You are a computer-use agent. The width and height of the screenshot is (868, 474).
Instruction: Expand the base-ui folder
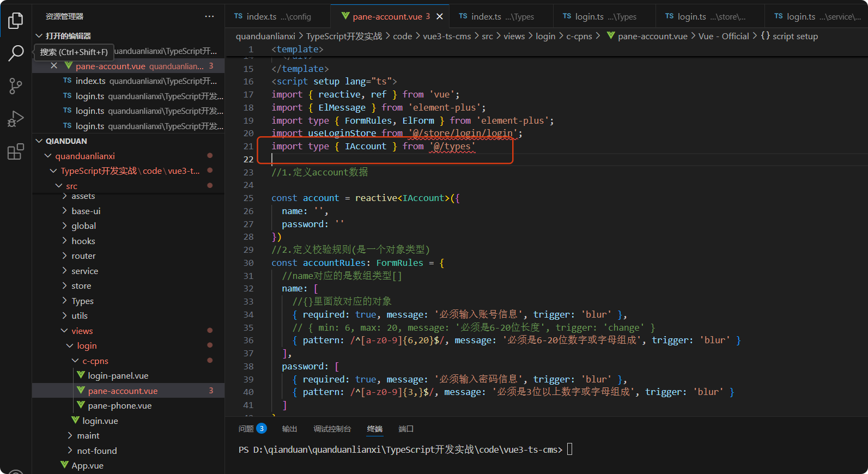coord(64,211)
